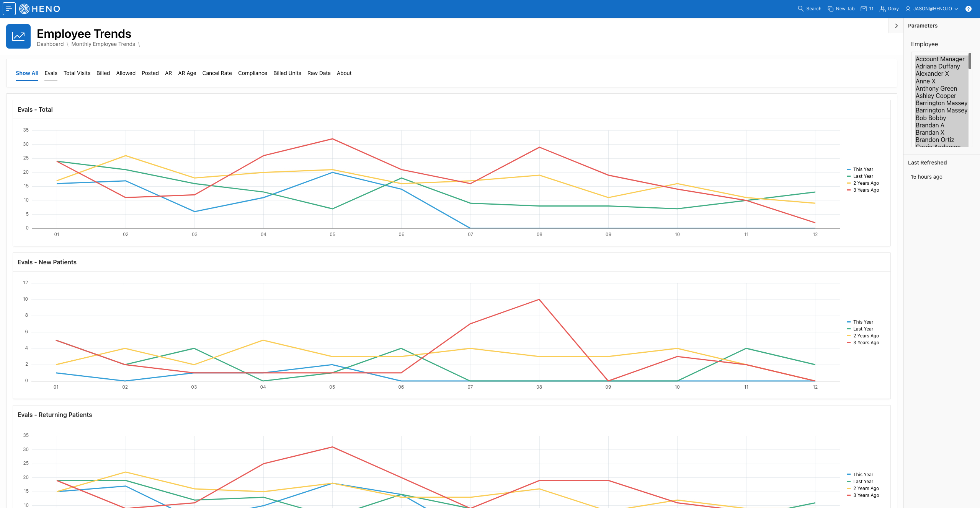
Task: Switch to the Evals tab
Action: coord(51,73)
